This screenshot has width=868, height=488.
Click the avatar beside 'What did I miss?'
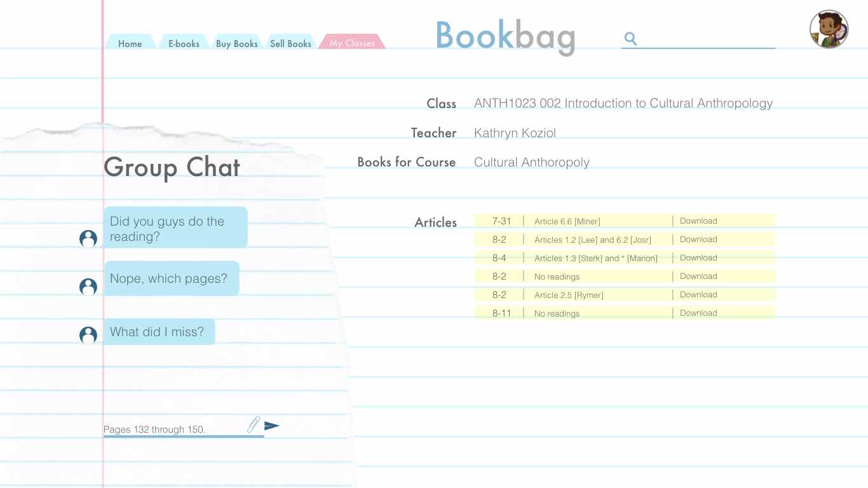coord(88,335)
